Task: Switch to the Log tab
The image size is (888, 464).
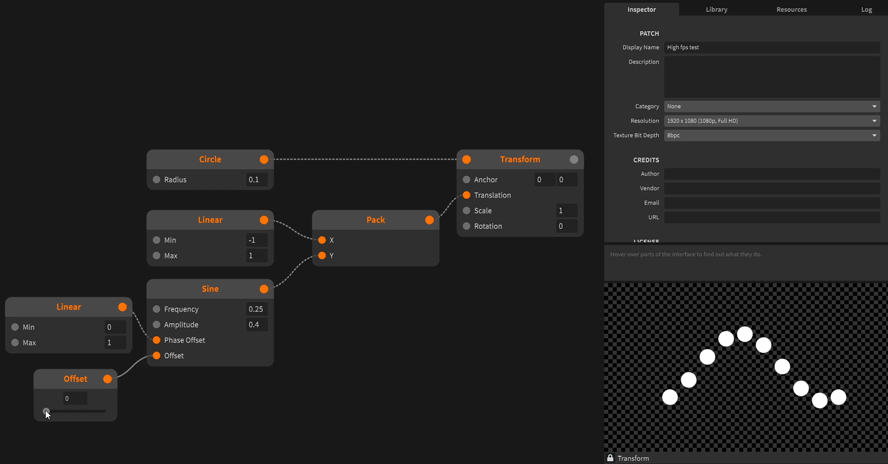Action: point(866,9)
